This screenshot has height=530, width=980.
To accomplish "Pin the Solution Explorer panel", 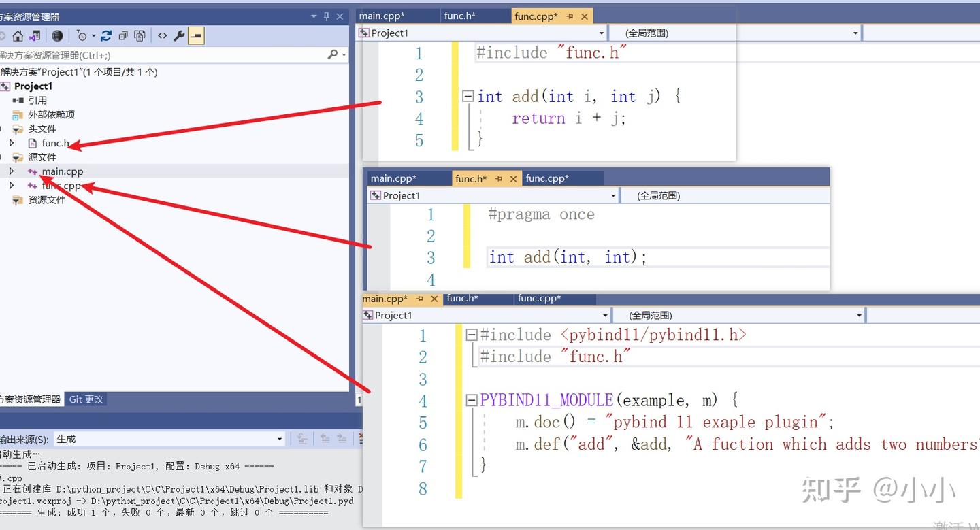I will [x=327, y=16].
